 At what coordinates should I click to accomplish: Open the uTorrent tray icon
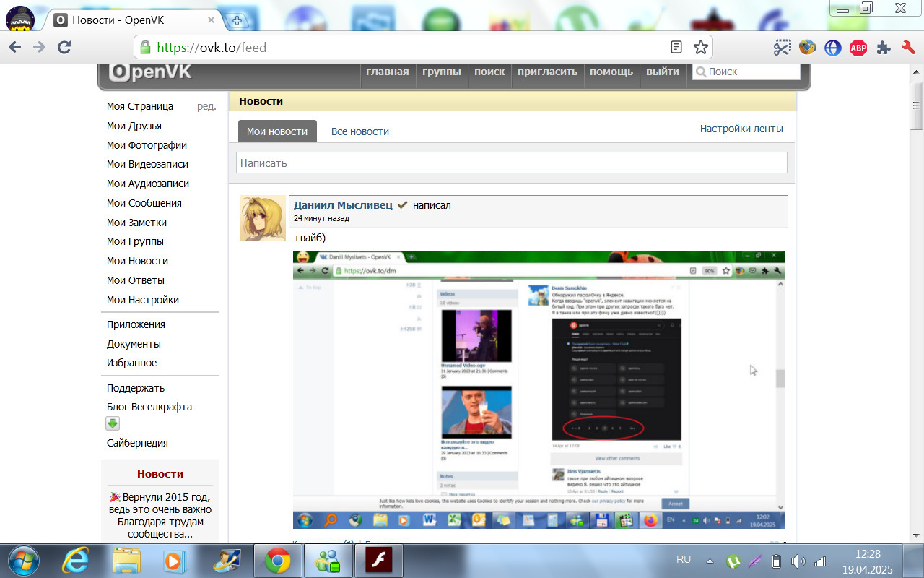pyautogui.click(x=733, y=561)
